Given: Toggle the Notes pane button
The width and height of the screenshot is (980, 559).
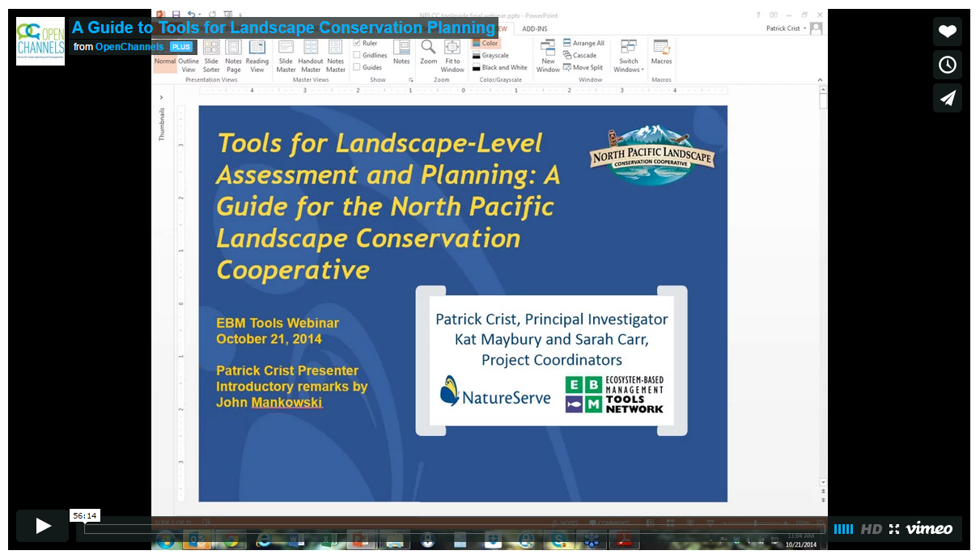Looking at the screenshot, I should tap(401, 52).
